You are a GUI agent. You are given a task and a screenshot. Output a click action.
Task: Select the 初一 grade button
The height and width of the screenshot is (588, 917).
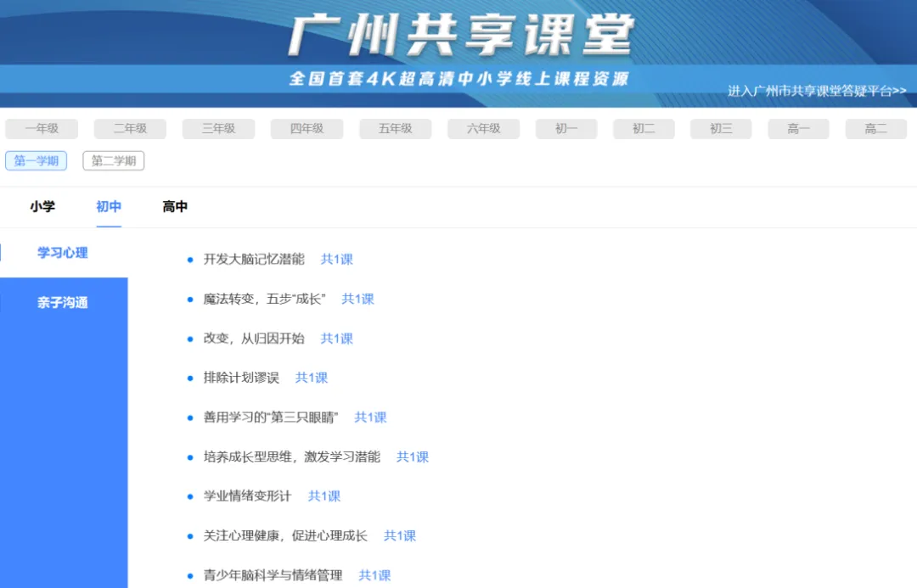click(566, 129)
